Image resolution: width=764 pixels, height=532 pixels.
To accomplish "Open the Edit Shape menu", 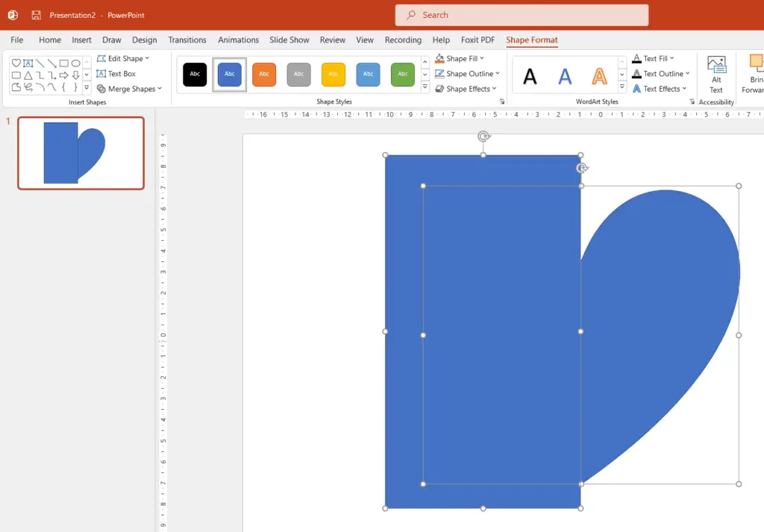I will point(125,58).
